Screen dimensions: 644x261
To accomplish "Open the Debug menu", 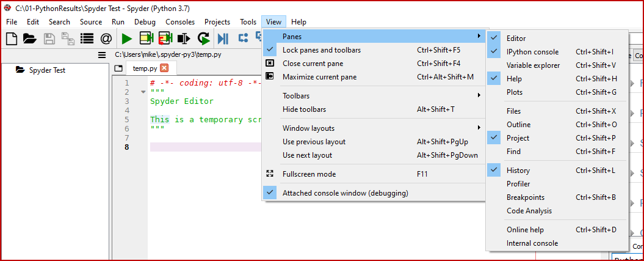I will click(x=145, y=22).
